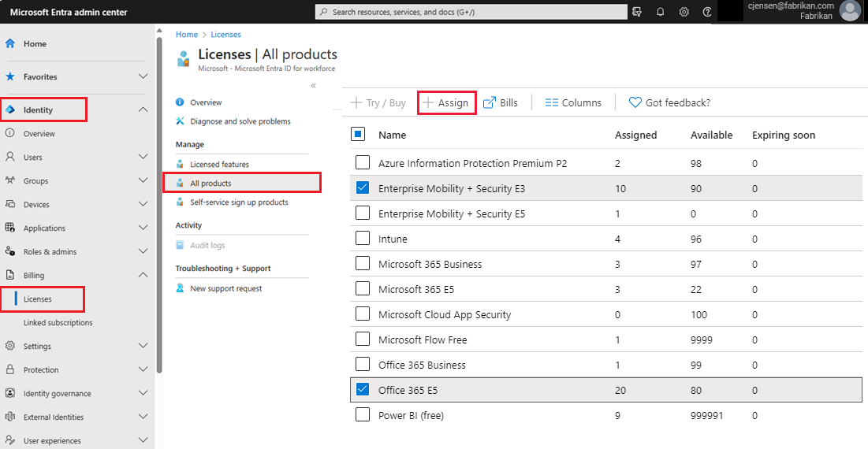Open Licensed features under Manage
The width and height of the screenshot is (868, 449).
pos(219,165)
